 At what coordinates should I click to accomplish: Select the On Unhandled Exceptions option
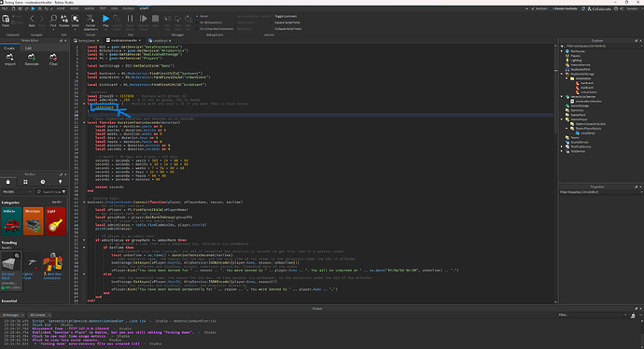(x=215, y=29)
